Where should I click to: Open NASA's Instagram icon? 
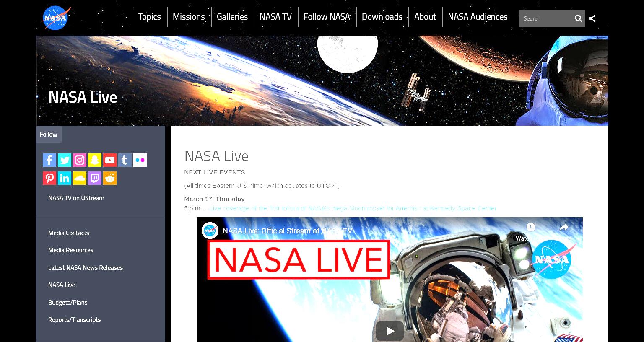pos(80,160)
